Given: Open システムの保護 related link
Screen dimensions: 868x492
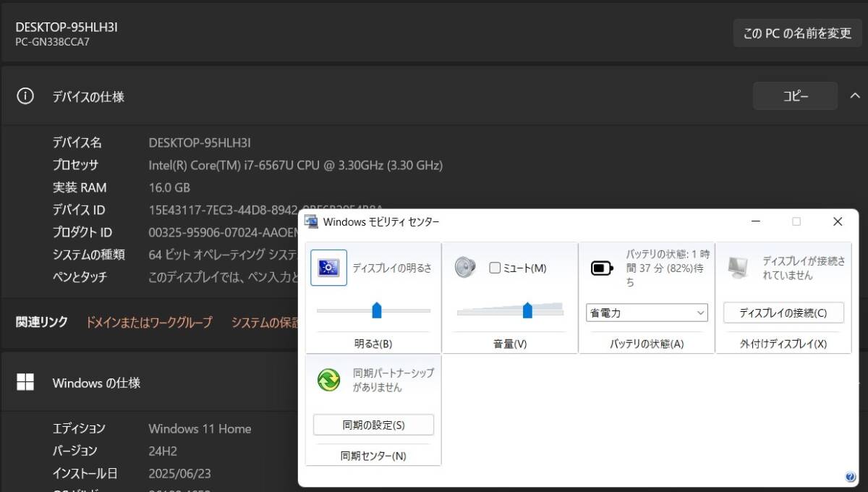Looking at the screenshot, I should [265, 323].
